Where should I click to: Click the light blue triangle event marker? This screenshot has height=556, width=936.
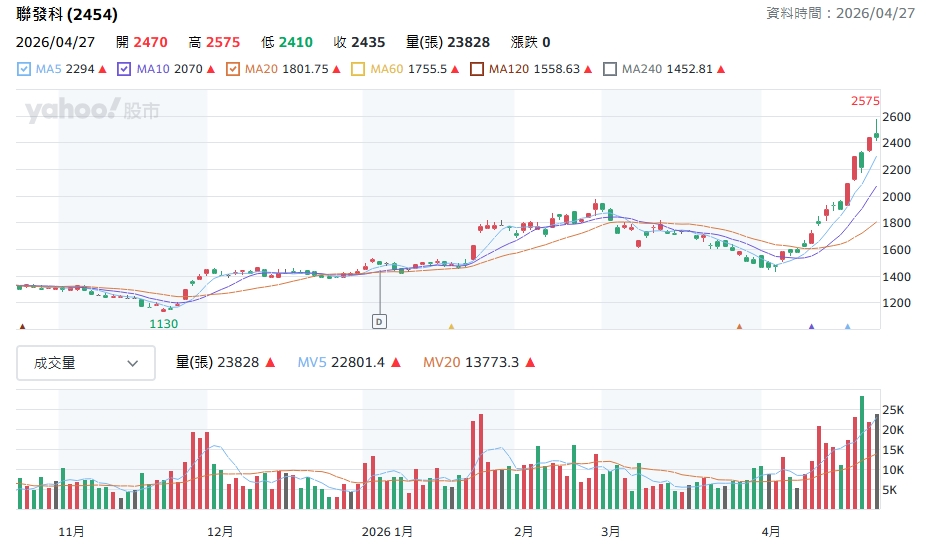coord(847,326)
